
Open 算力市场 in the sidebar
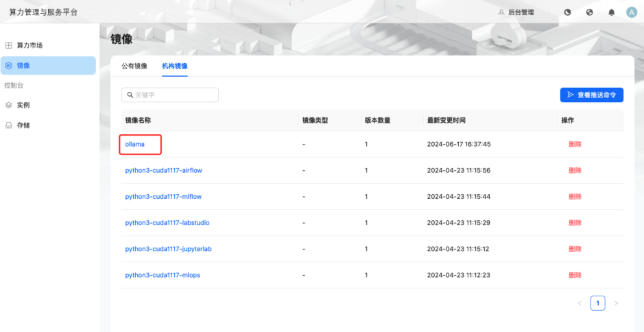point(29,45)
